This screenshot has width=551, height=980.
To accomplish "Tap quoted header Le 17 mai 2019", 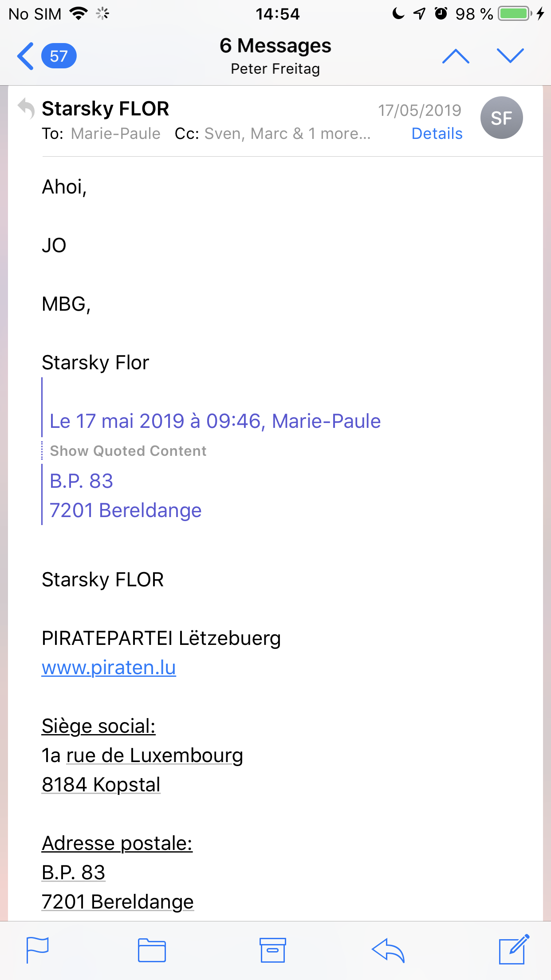I will (x=215, y=421).
